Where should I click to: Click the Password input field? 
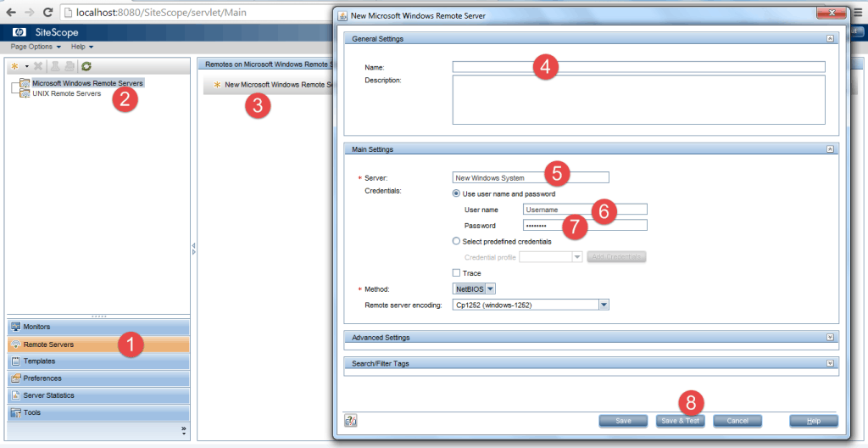pyautogui.click(x=585, y=225)
